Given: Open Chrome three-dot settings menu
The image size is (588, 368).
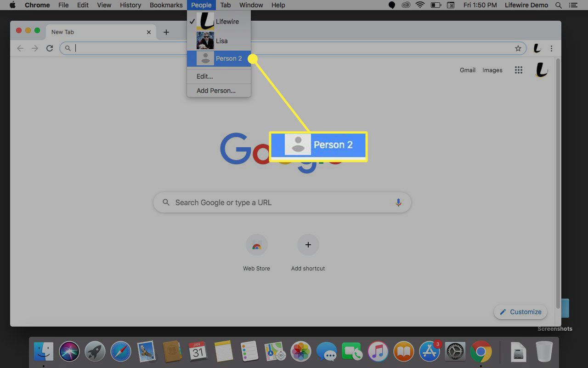Looking at the screenshot, I should (x=551, y=48).
